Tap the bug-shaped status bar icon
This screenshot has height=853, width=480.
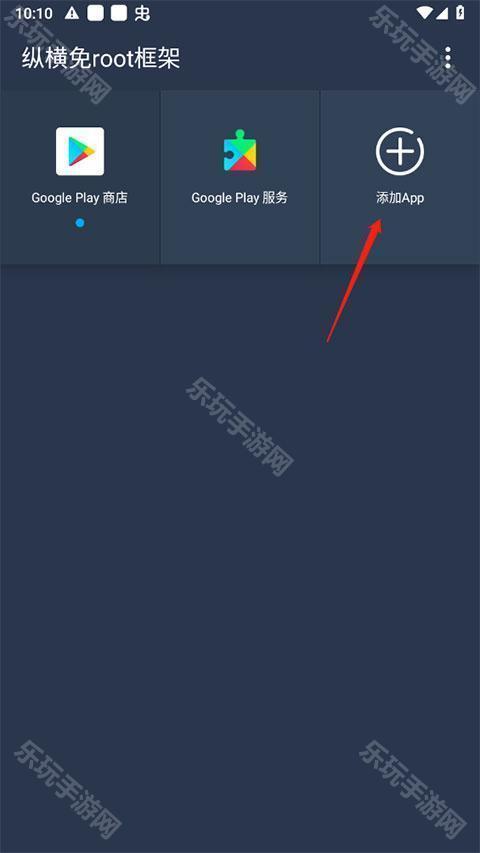[x=142, y=13]
